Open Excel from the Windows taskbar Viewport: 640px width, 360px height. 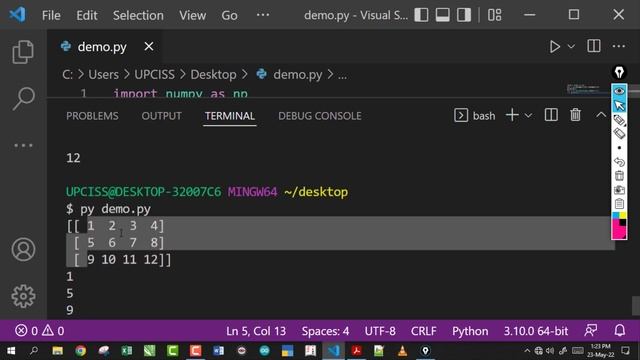click(x=127, y=351)
